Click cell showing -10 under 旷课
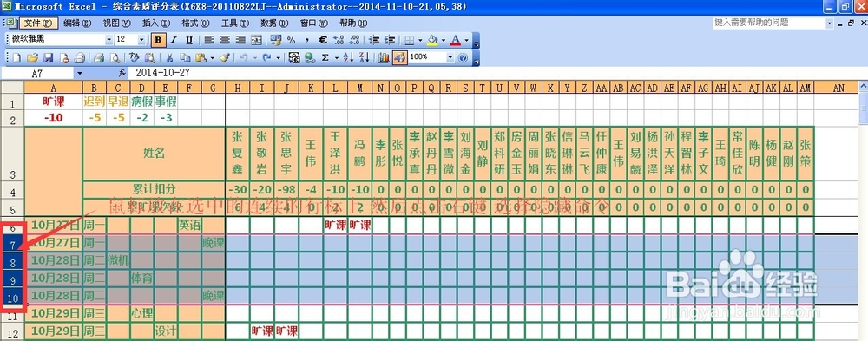The width and height of the screenshot is (868, 341). point(53,117)
